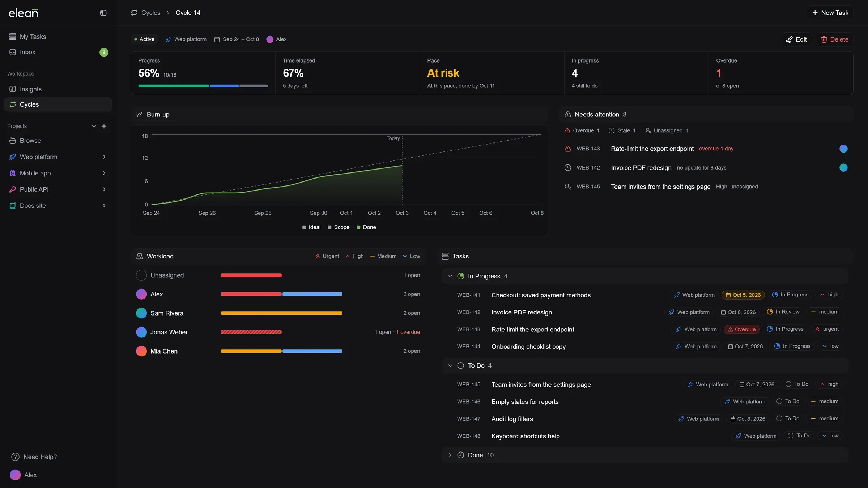
Task: Click the Public API key icon
Action: [x=13, y=189]
